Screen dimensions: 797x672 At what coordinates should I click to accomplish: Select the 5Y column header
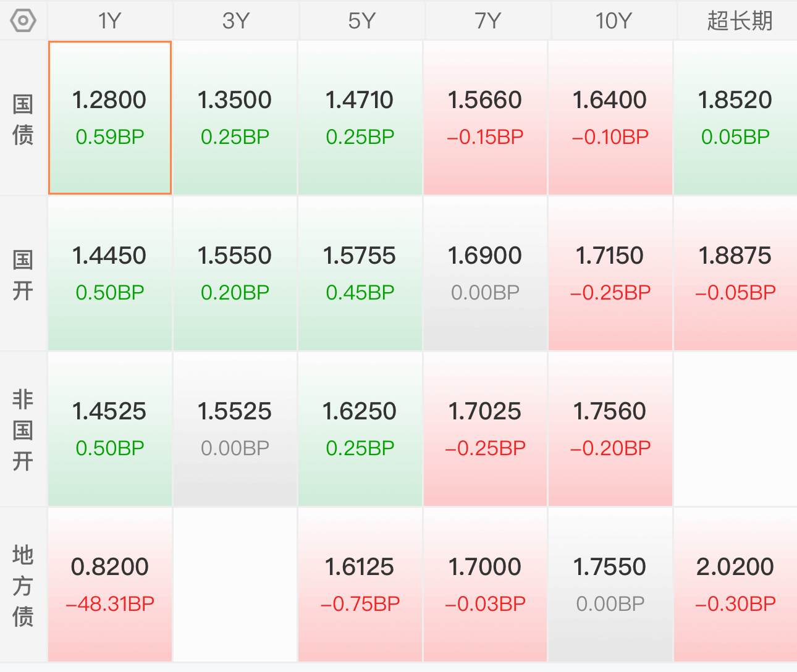coord(361,21)
